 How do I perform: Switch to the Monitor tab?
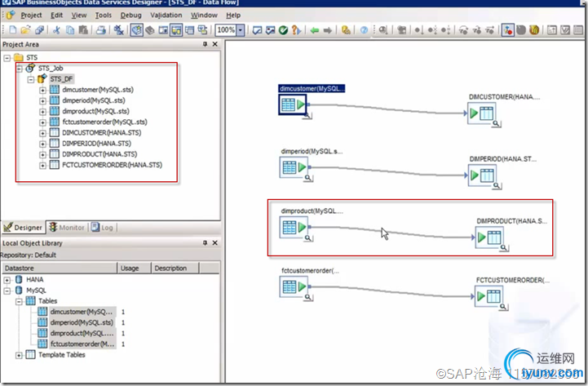pyautogui.click(x=67, y=228)
